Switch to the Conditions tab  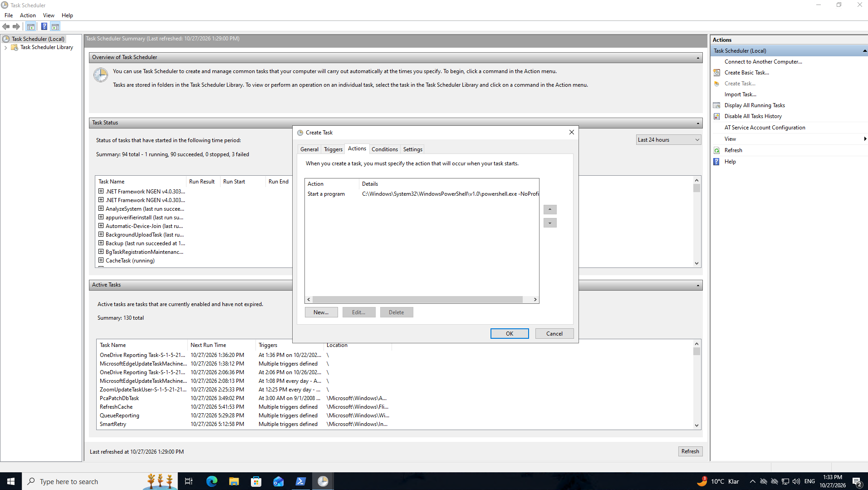click(x=384, y=149)
